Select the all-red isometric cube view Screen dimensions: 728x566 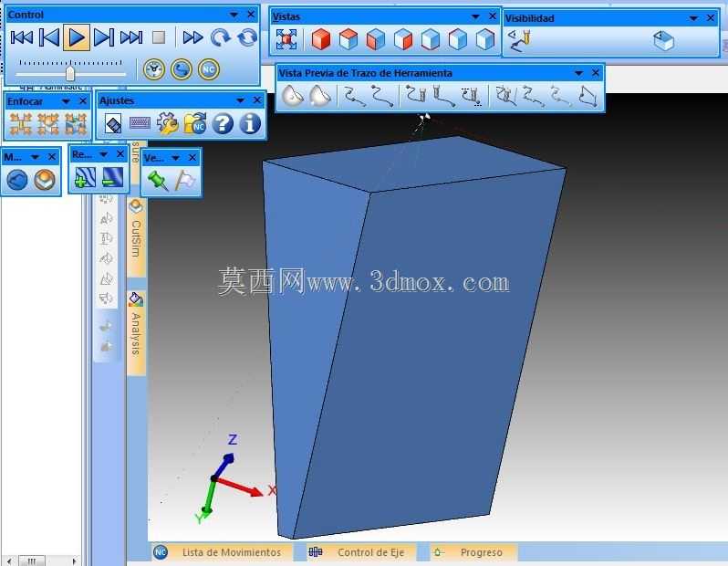(x=321, y=39)
